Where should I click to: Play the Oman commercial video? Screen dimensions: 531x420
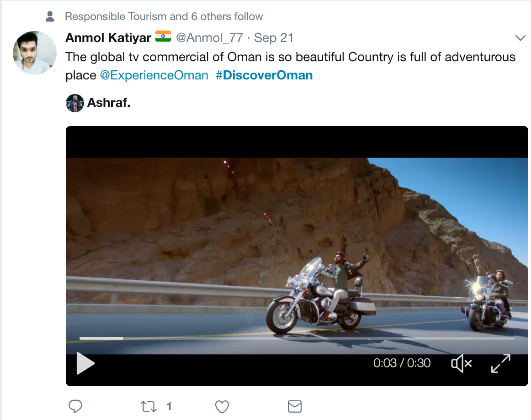click(85, 363)
